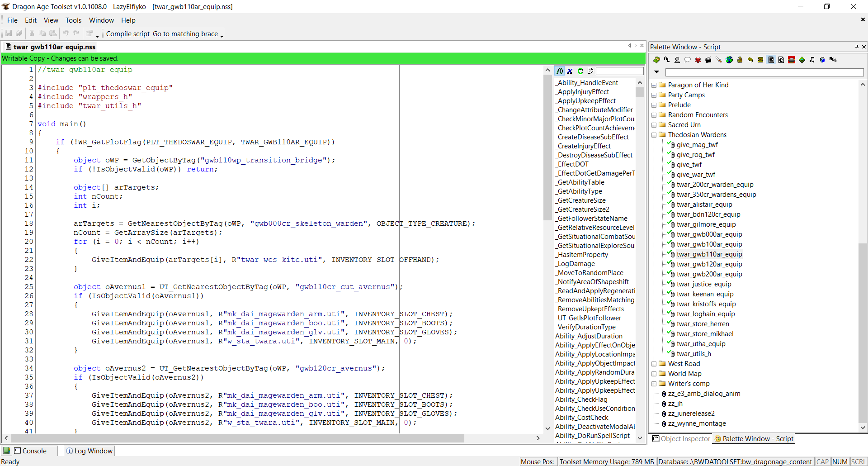Open the Cutscene clapperboard palette icon
Image resolution: width=868 pixels, height=466 pixels.
click(708, 60)
